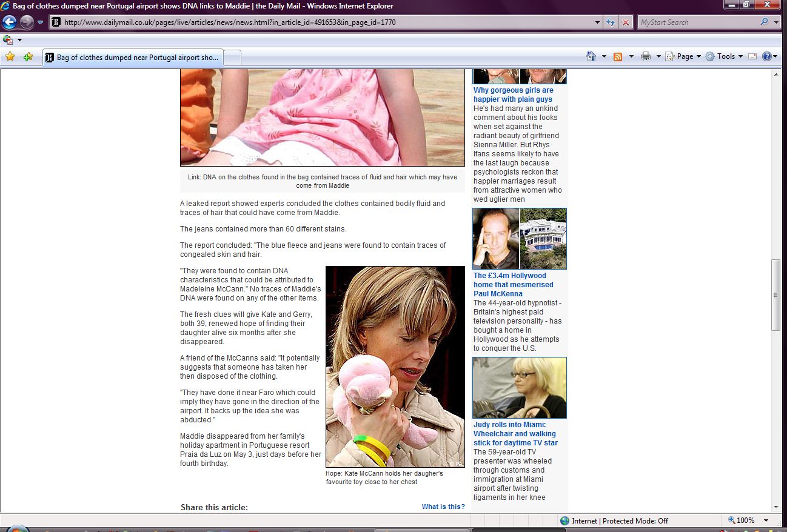The image size is (787, 532).
Task: Open a new blank tab
Action: pyautogui.click(x=233, y=58)
